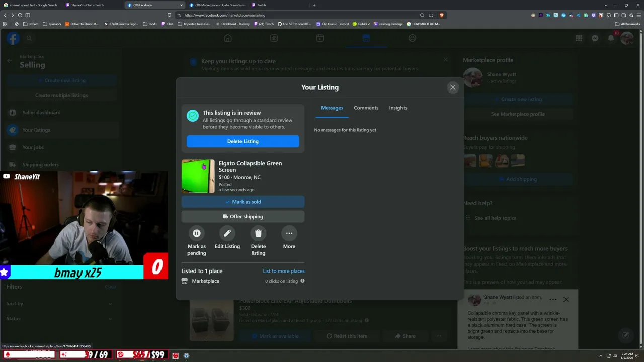Switch to the Messages tab
Screen dimensions: 644x362
point(332,108)
